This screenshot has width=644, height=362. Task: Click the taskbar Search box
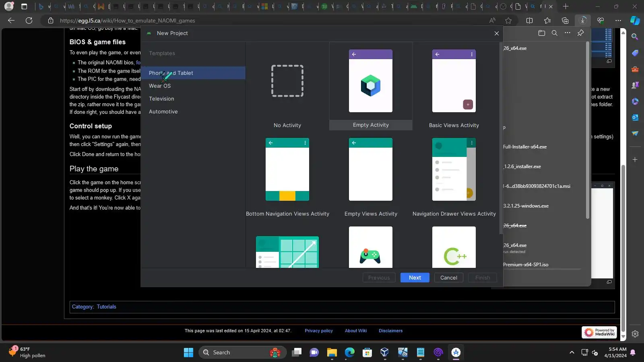242,352
